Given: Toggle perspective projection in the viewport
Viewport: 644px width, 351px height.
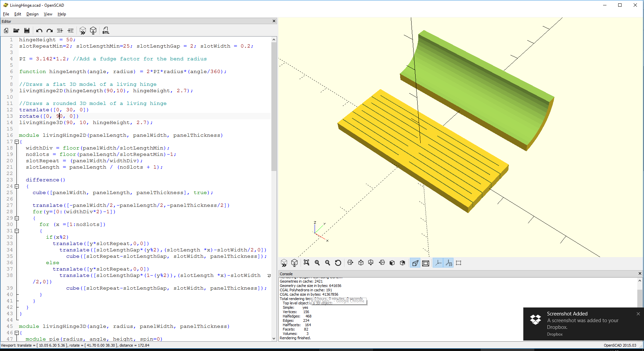Looking at the screenshot, I should 415,263.
